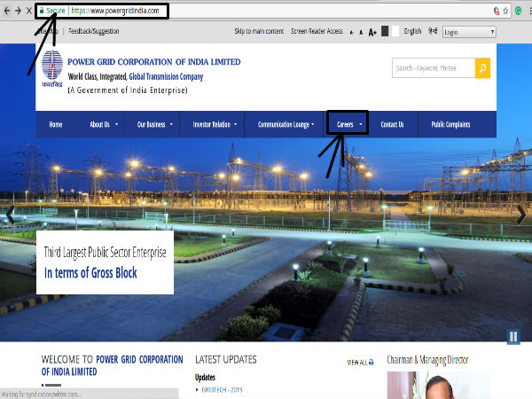Image resolution: width=532 pixels, height=399 pixels.
Task: Open the green extension icon in the toolbar
Action: pyautogui.click(x=518, y=11)
